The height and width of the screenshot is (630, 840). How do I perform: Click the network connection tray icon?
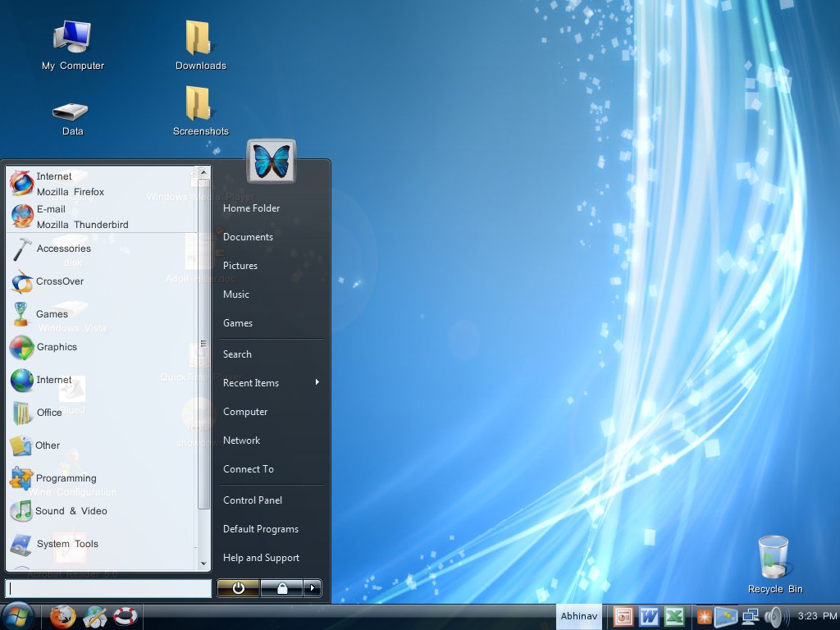(750, 617)
